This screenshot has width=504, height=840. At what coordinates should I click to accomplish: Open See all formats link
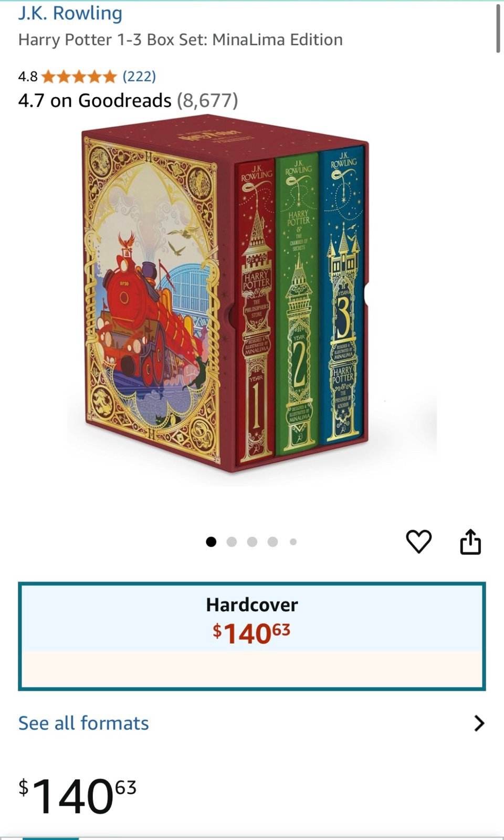click(x=83, y=723)
